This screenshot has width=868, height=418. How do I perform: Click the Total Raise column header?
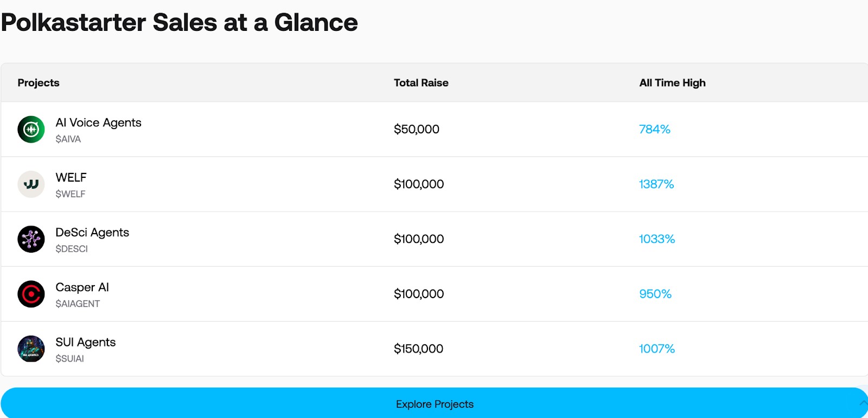[421, 83]
